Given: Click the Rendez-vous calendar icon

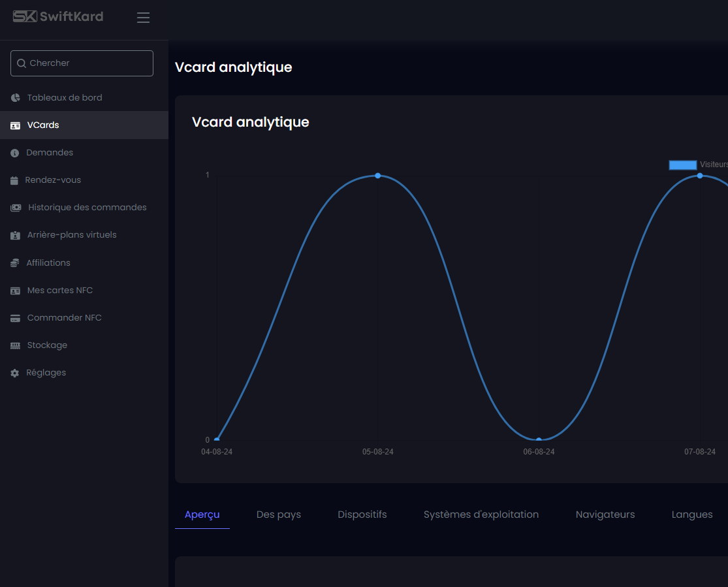Looking at the screenshot, I should point(14,180).
